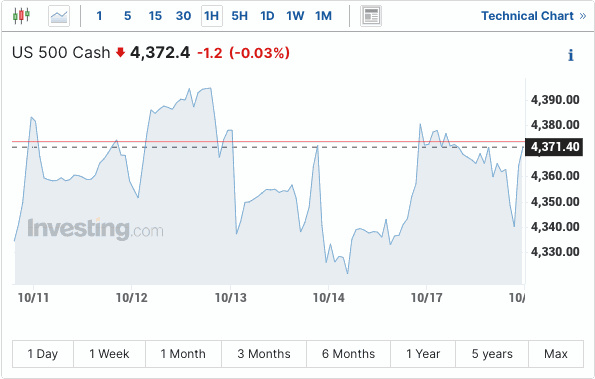This screenshot has height=379, width=595.
Task: Select the 5 minute interval
Action: (x=128, y=16)
